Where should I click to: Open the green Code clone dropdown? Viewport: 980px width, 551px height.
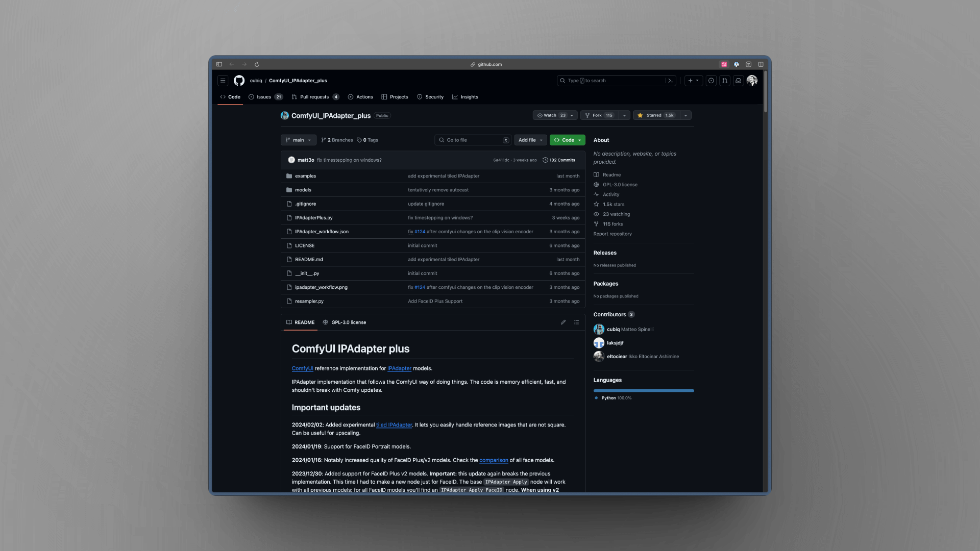(567, 140)
